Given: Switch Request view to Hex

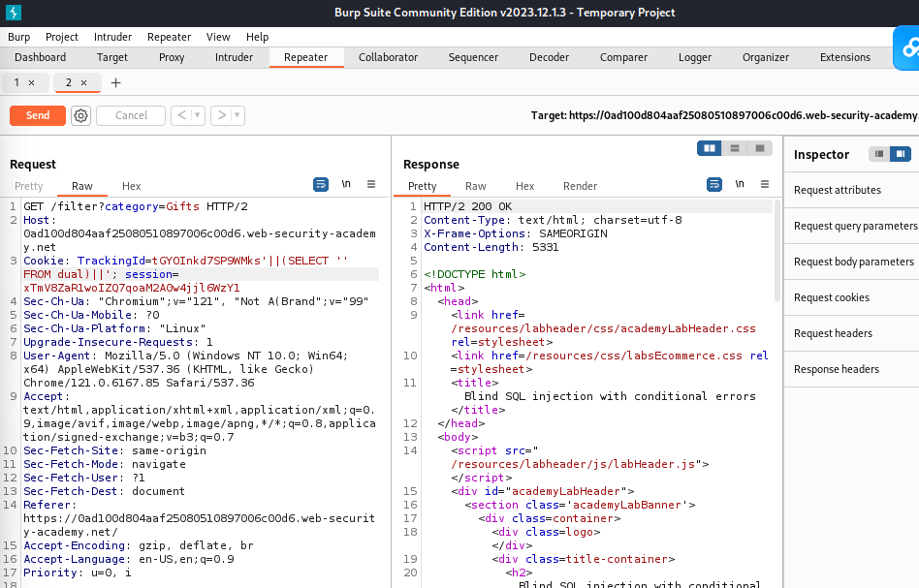Looking at the screenshot, I should [131, 186].
